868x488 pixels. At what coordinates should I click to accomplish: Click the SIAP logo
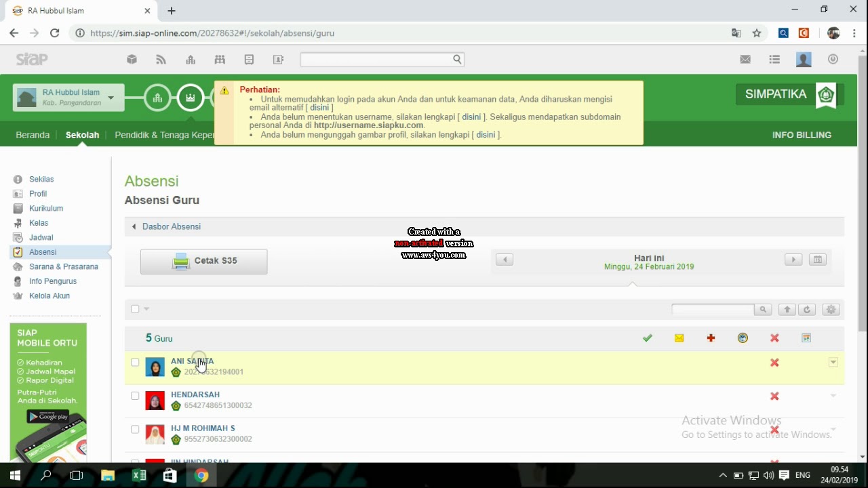tap(32, 60)
